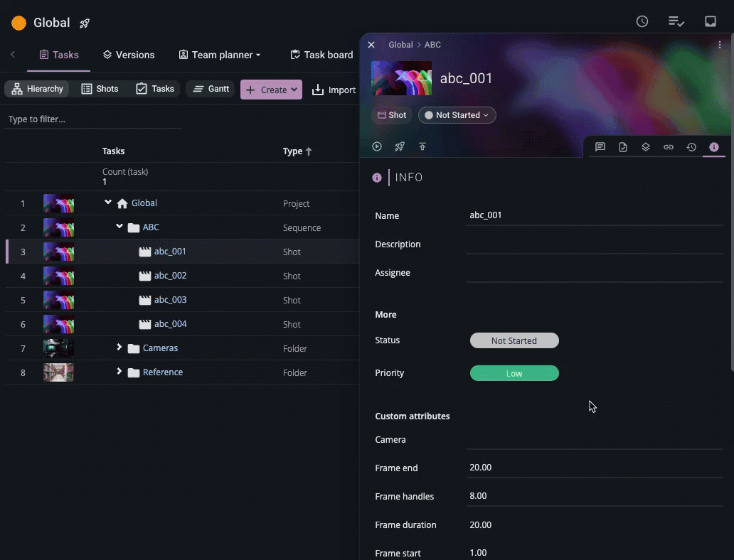The height and width of the screenshot is (560, 734).
Task: Expand the Cameras folder
Action: point(119,348)
